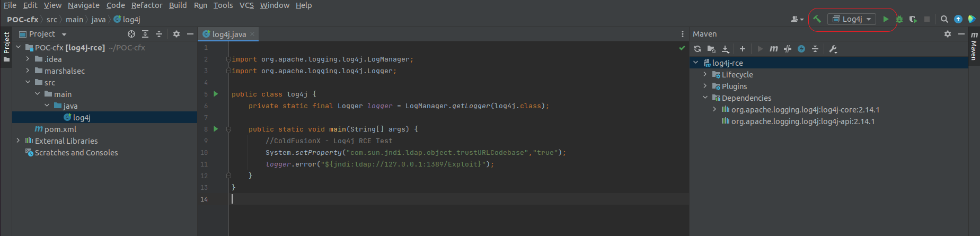Viewport: 980px width, 236px height.
Task: Expand the marshalsec folder
Action: tap(28, 71)
